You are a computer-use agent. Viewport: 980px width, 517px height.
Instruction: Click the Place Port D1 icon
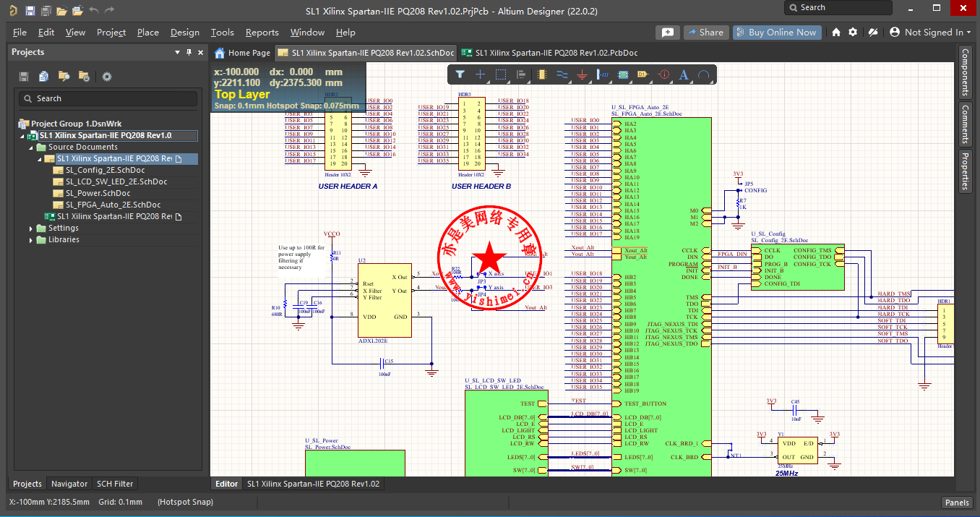(x=644, y=74)
